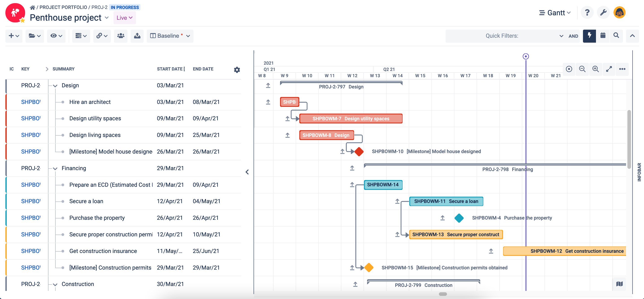Click the zoom in magnifier icon
Image resolution: width=644 pixels, height=299 pixels.
coord(596,69)
